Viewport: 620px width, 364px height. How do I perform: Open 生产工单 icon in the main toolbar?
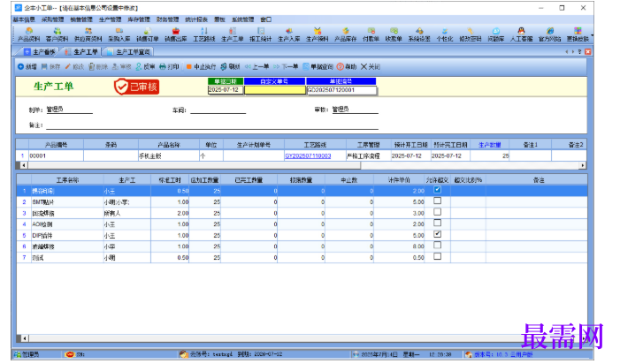click(x=233, y=34)
